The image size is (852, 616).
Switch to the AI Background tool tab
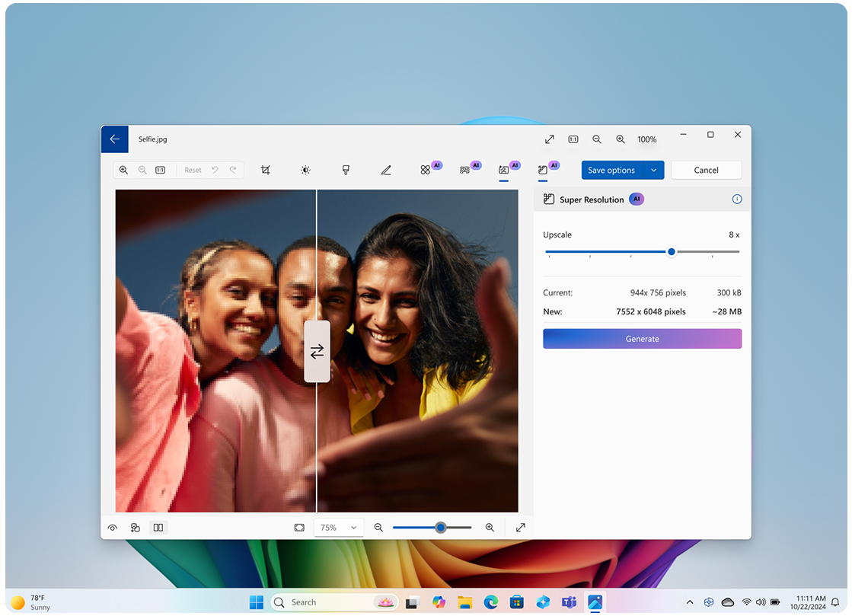coord(504,170)
